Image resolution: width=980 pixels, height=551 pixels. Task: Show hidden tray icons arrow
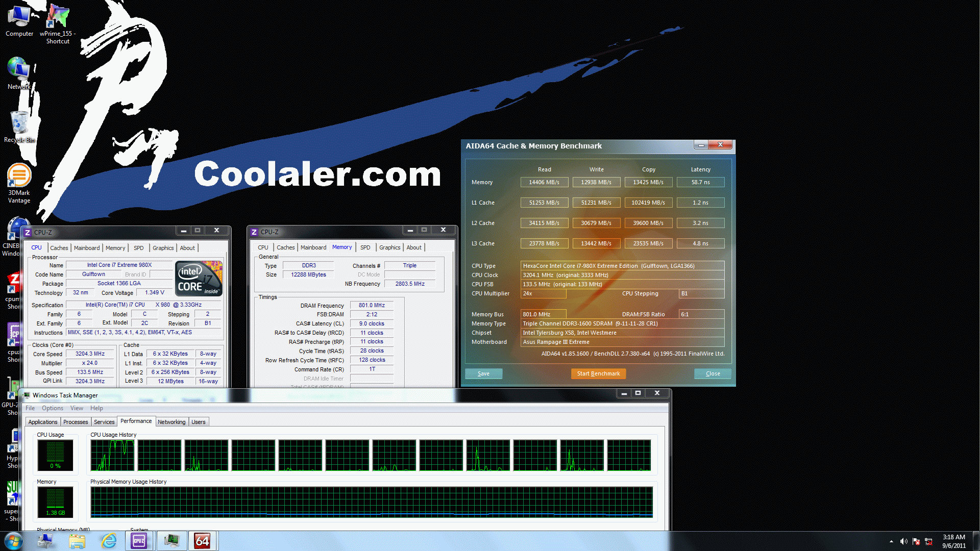(x=891, y=541)
